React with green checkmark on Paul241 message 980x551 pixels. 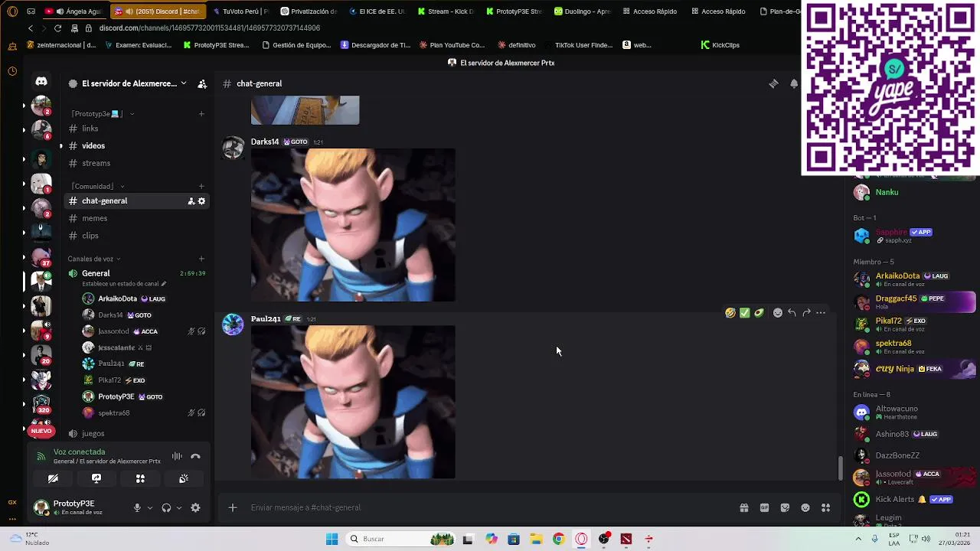coord(744,313)
